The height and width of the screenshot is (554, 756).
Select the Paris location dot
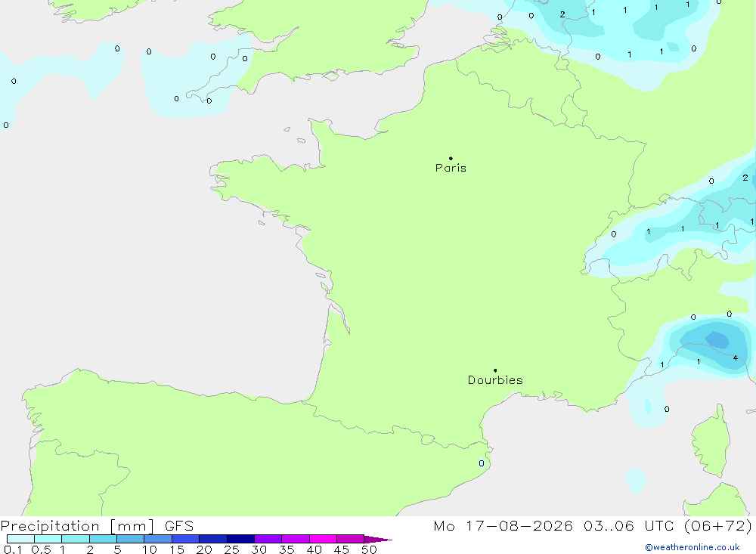click(x=451, y=158)
